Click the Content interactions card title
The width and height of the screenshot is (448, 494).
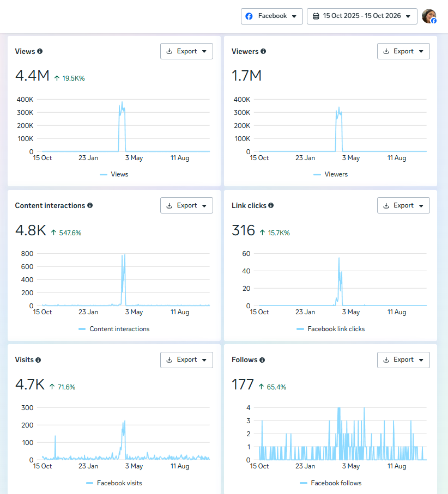pyautogui.click(x=50, y=205)
